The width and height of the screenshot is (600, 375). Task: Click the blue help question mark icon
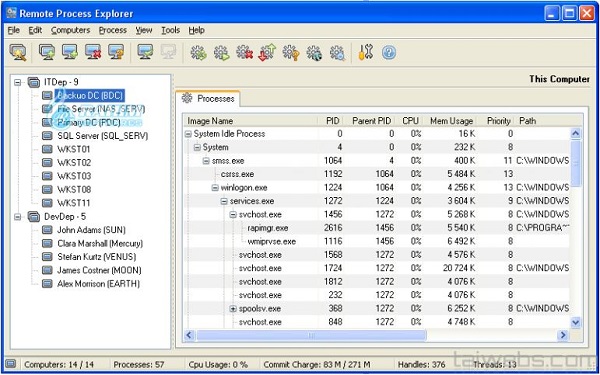[388, 52]
